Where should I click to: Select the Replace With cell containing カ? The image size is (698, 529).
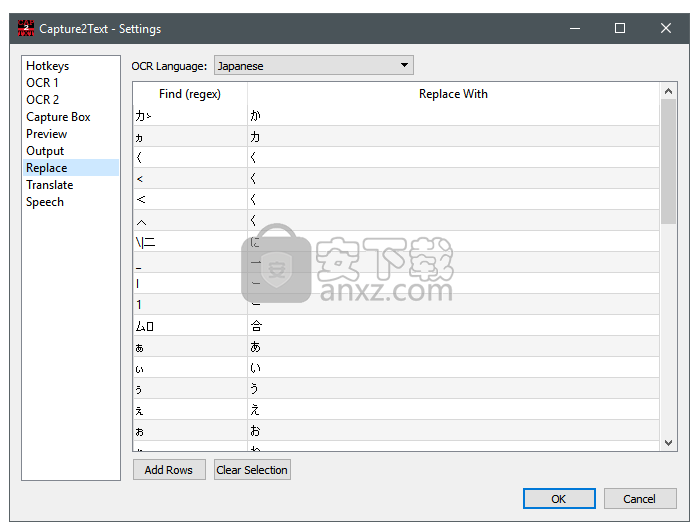coord(453,136)
